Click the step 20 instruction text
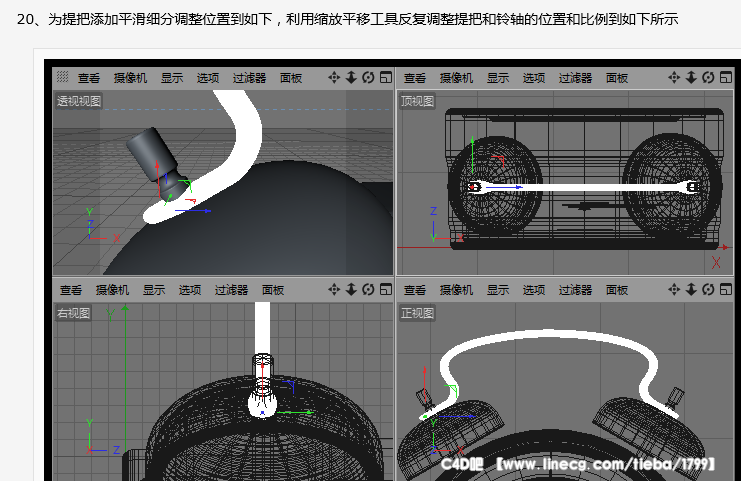 click(x=347, y=19)
